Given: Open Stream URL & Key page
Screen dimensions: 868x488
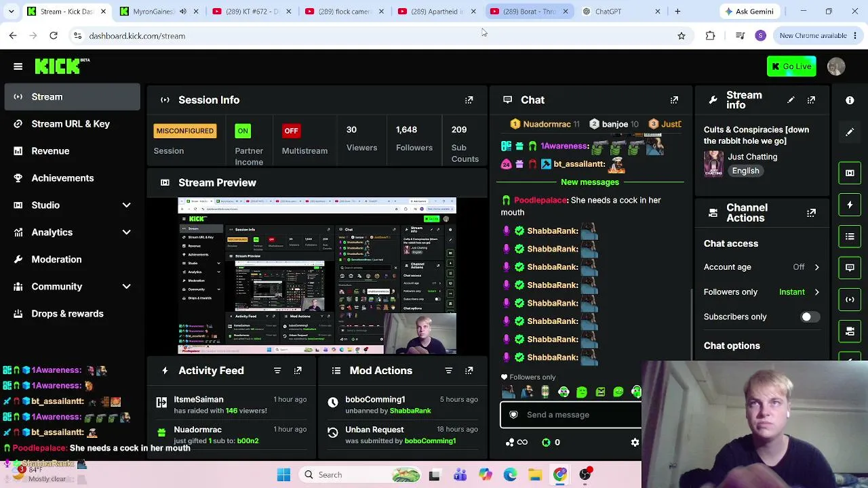Looking at the screenshot, I should pyautogui.click(x=72, y=124).
